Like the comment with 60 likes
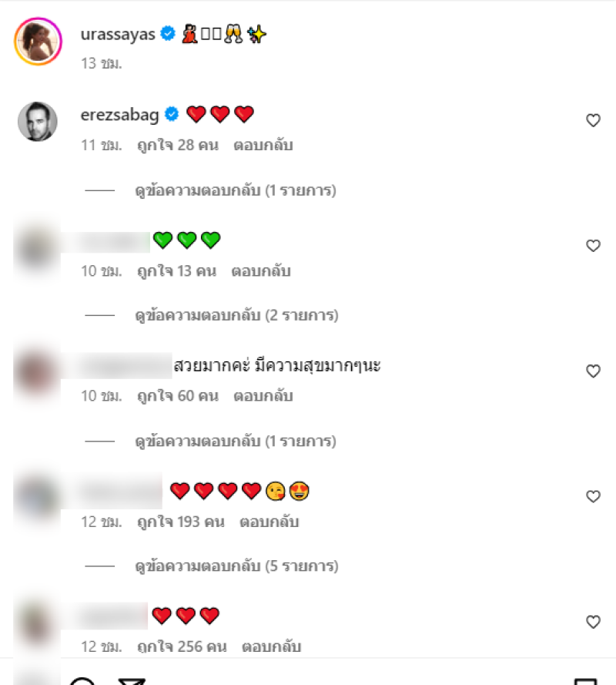Viewport: 616px width, 685px height. [593, 371]
